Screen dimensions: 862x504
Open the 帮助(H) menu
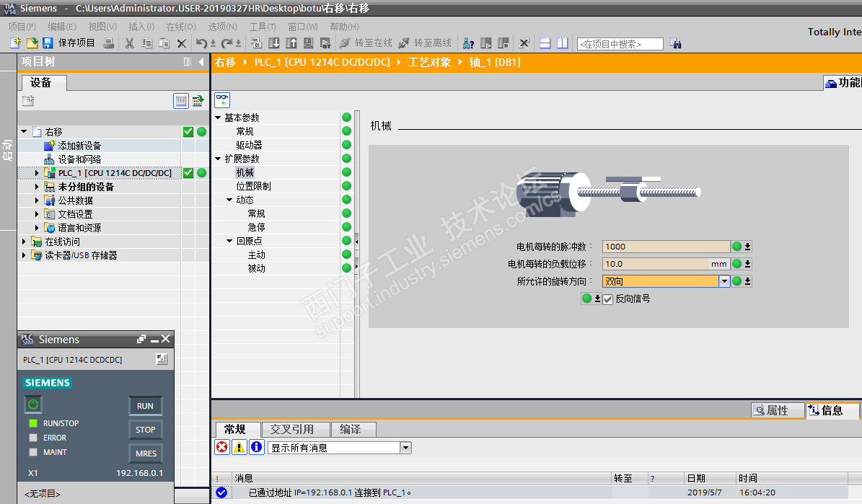344,27
